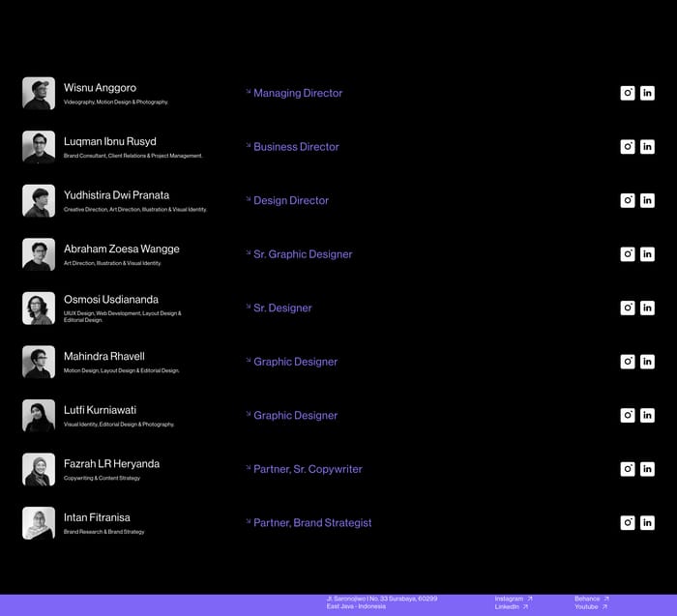Viewport: 677px width, 616px height.
Task: Click the Surabaya address in footer
Action: click(x=381, y=599)
